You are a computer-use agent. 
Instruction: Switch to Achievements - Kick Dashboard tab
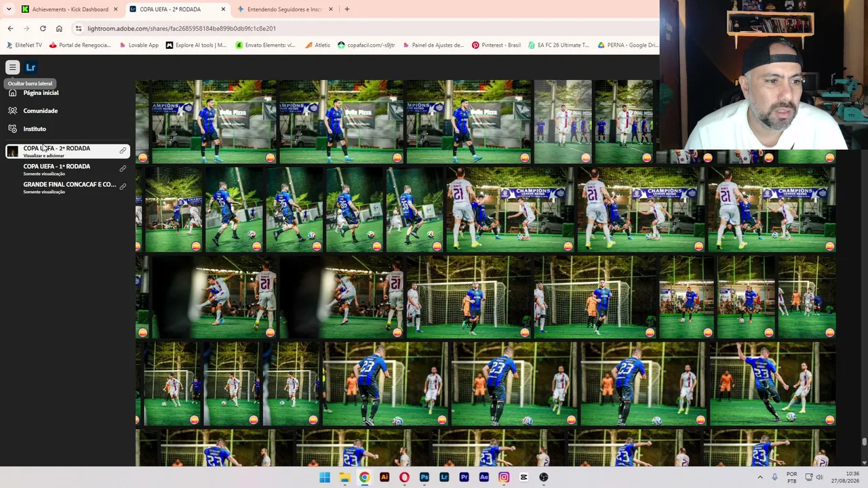(69, 9)
